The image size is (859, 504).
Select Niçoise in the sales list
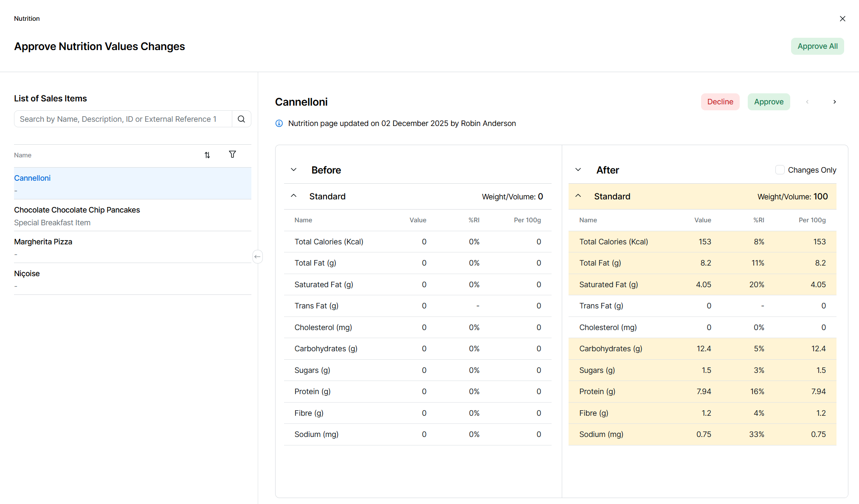click(27, 274)
